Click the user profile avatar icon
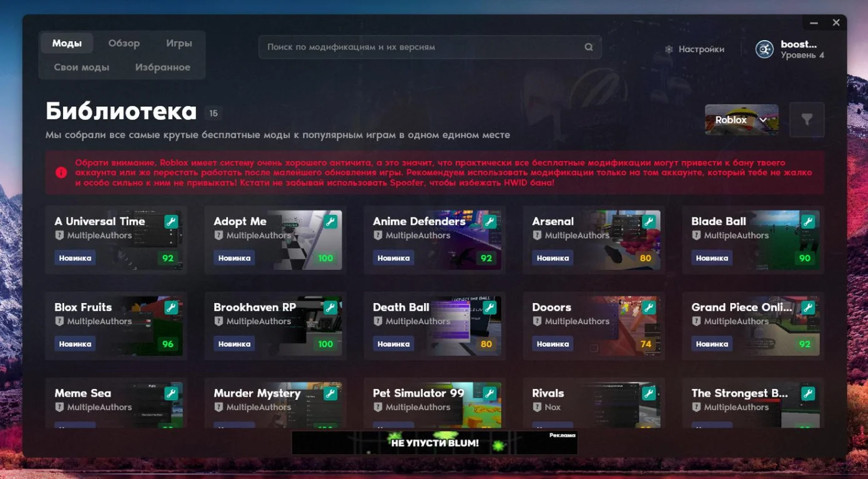The width and height of the screenshot is (868, 479). pos(764,49)
